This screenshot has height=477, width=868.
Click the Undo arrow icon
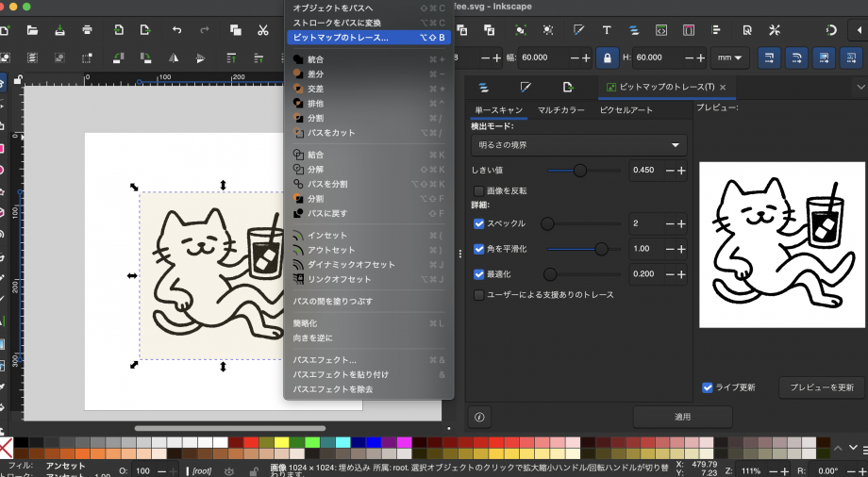[x=176, y=30]
